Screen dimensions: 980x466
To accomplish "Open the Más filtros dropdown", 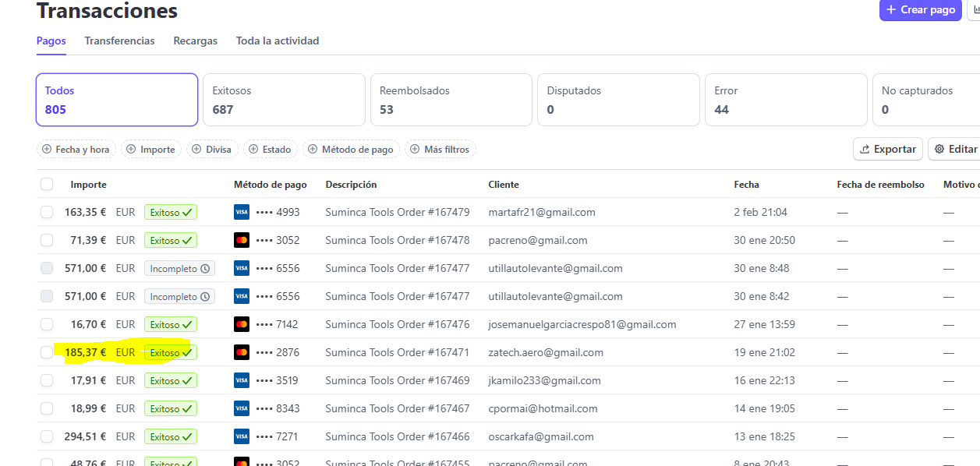I will [x=440, y=149].
